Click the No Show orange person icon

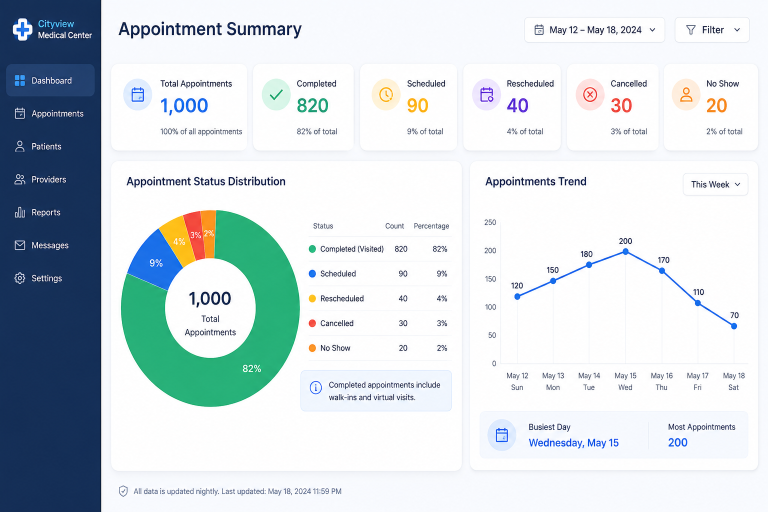point(686,95)
